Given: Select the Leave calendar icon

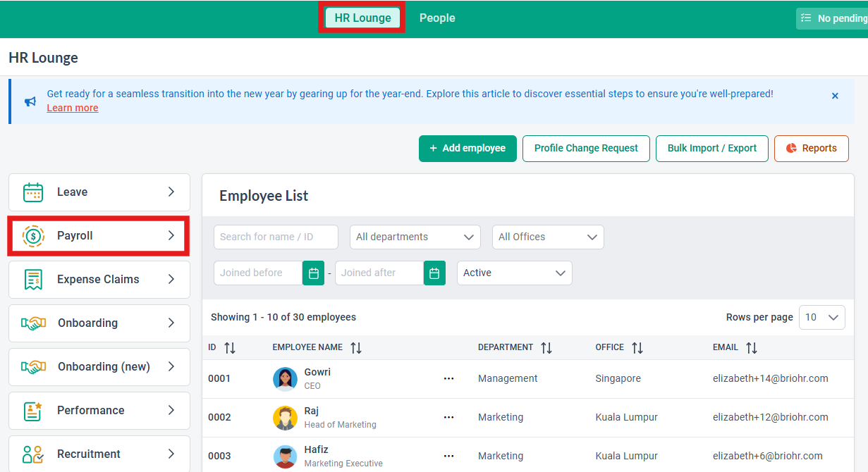Looking at the screenshot, I should pyautogui.click(x=30, y=192).
